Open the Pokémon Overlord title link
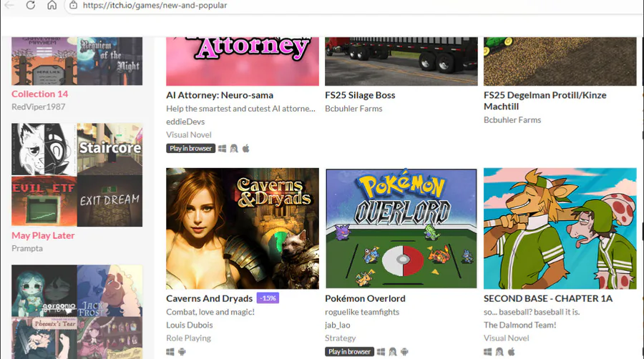 click(x=365, y=298)
